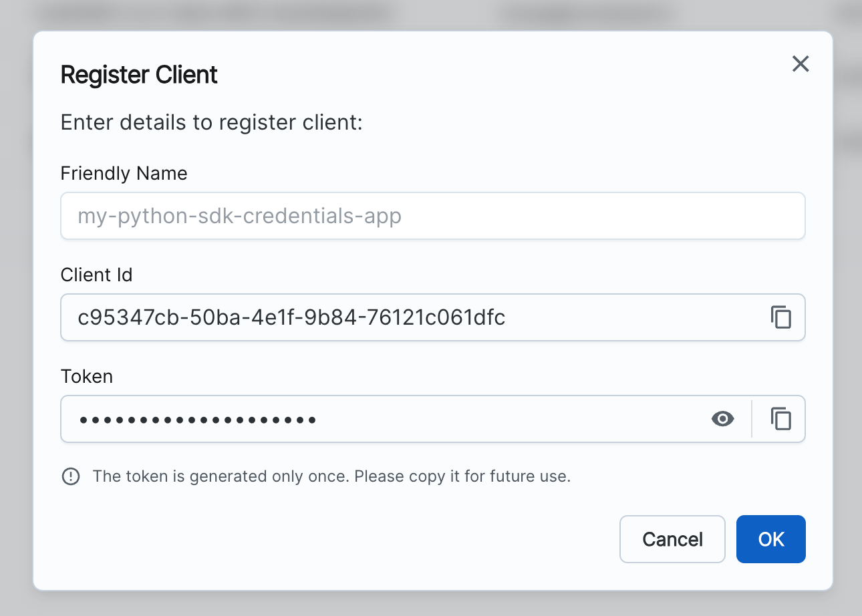
Task: Cancel the client registration
Action: [x=672, y=539]
